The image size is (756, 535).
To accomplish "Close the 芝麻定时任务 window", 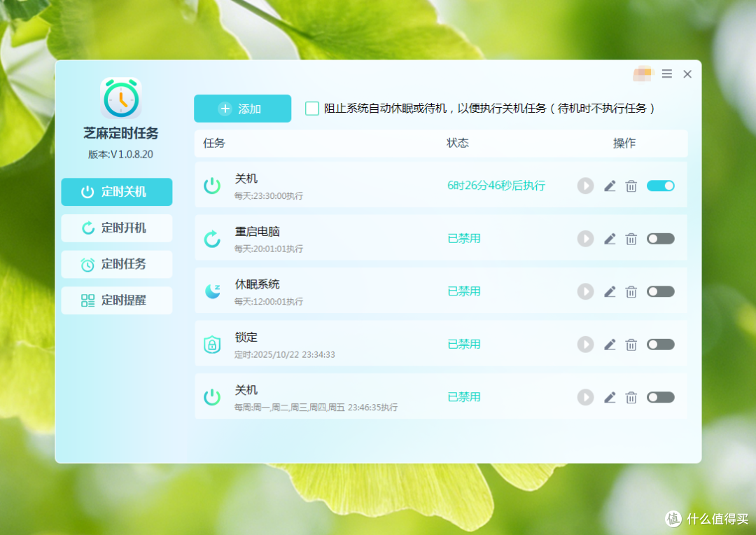I will click(x=687, y=74).
